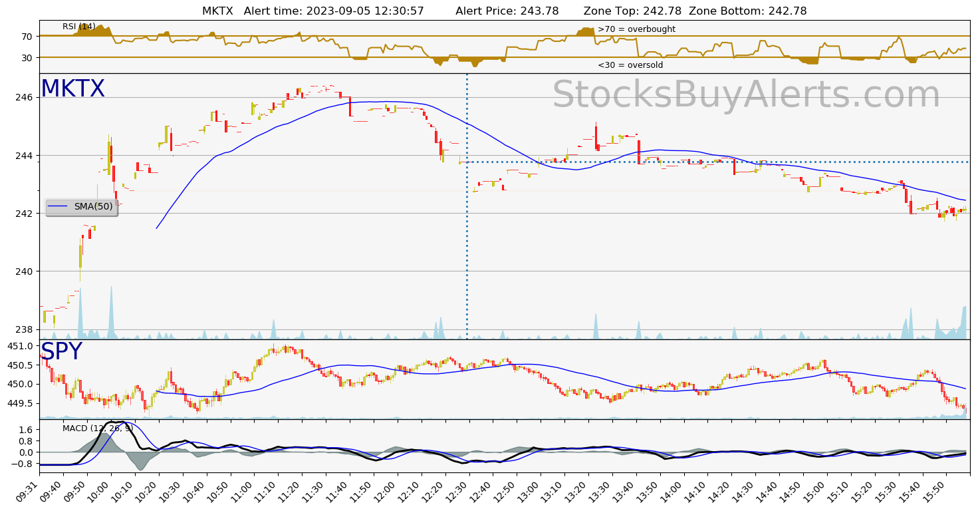
Task: Click the vertical dotted alert time line
Action: click(467, 206)
